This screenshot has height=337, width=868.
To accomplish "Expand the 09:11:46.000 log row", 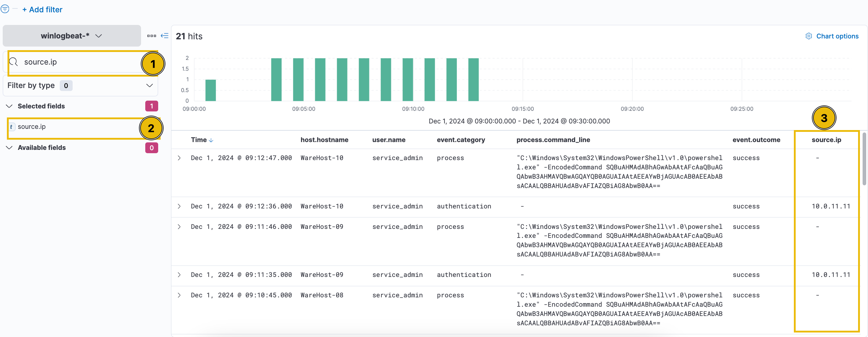I will click(179, 227).
